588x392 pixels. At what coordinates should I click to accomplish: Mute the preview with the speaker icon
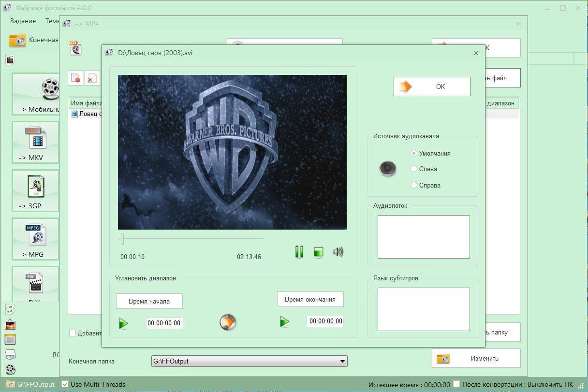coord(338,252)
